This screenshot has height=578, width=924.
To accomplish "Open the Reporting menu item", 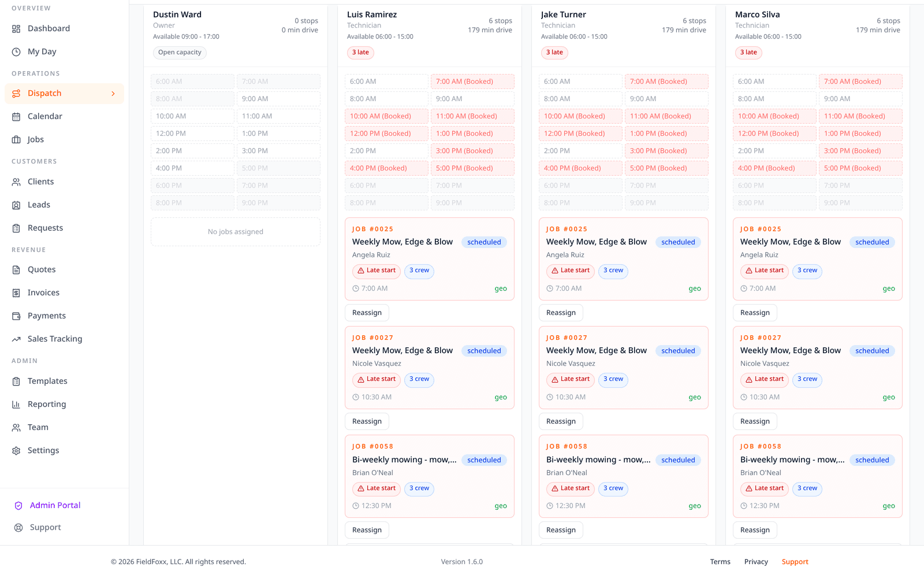I will coord(64,405).
